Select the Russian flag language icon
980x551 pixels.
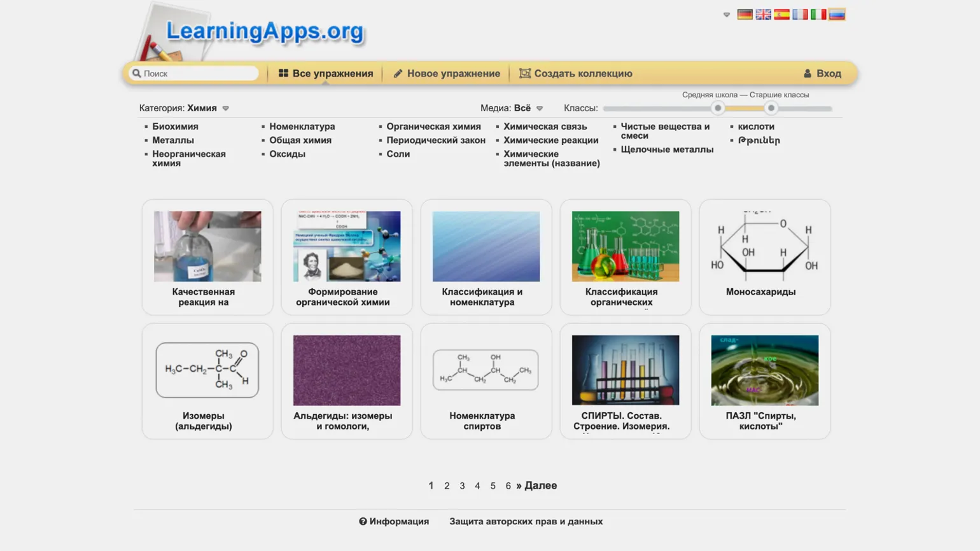(x=837, y=15)
